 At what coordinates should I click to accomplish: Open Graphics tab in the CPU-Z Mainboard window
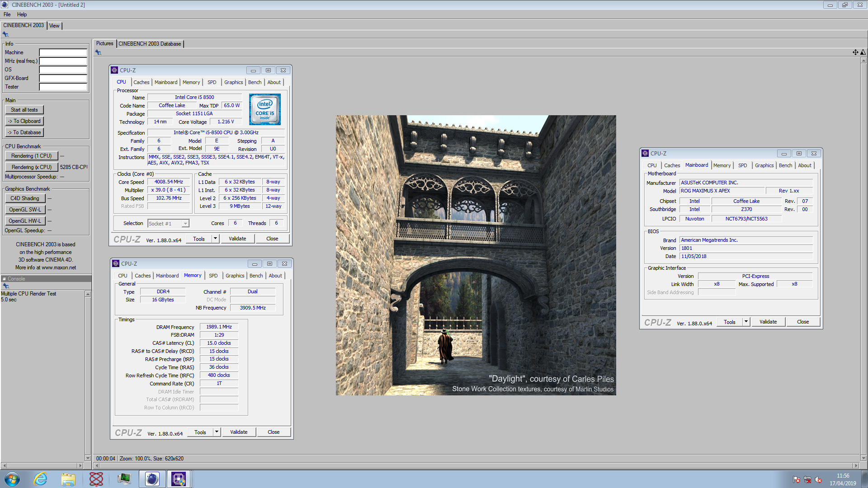coord(764,165)
